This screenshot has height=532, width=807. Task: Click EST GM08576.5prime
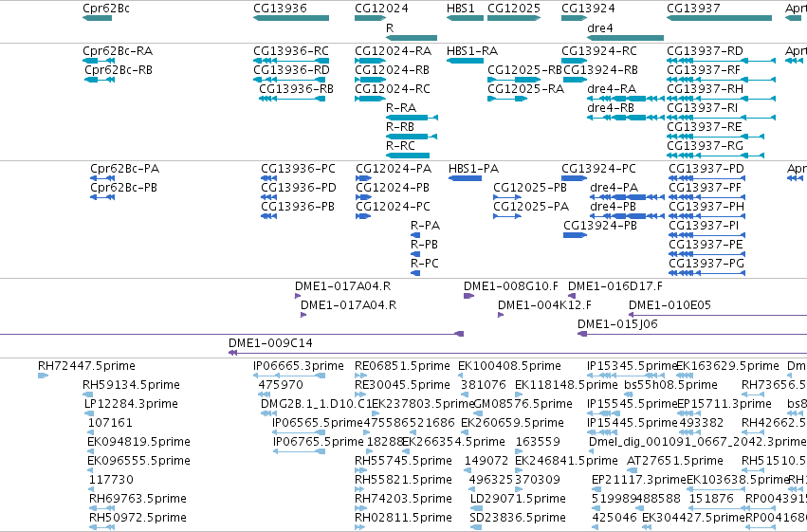point(477,413)
